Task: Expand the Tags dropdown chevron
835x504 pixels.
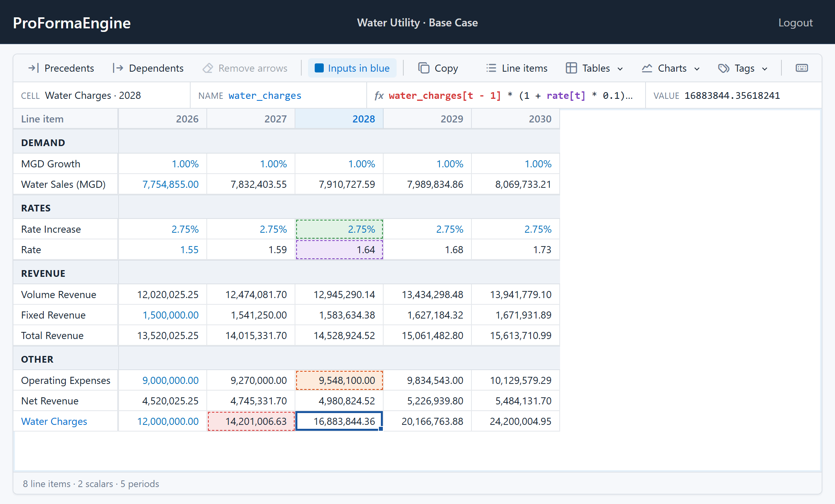Action: (x=764, y=69)
